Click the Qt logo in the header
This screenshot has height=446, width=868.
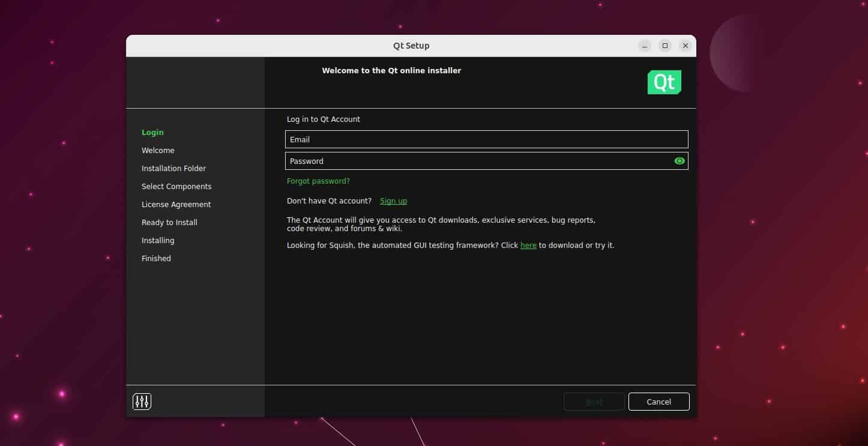664,82
